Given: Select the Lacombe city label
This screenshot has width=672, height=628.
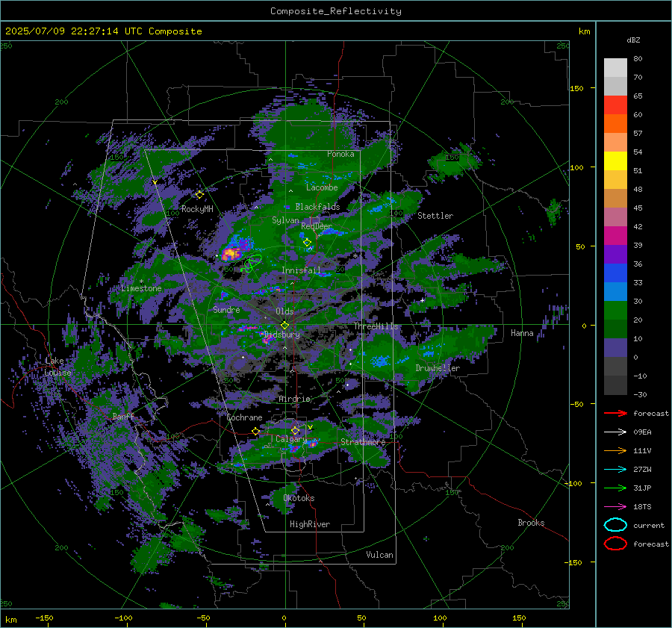Looking at the screenshot, I should tap(322, 187).
